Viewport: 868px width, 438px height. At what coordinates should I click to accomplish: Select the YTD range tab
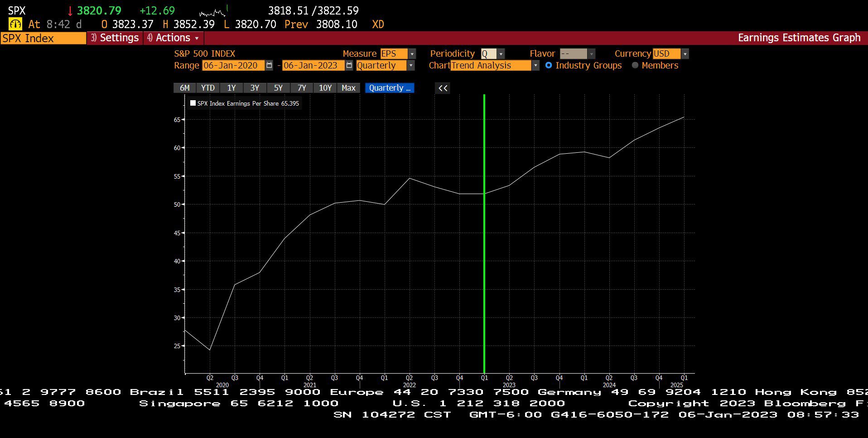(208, 88)
